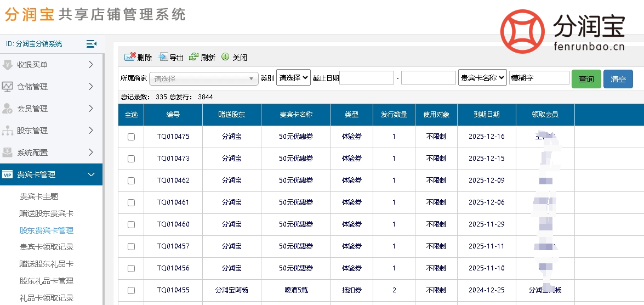Click the 编号 column header
This screenshot has height=305, width=644.
pyautogui.click(x=173, y=115)
